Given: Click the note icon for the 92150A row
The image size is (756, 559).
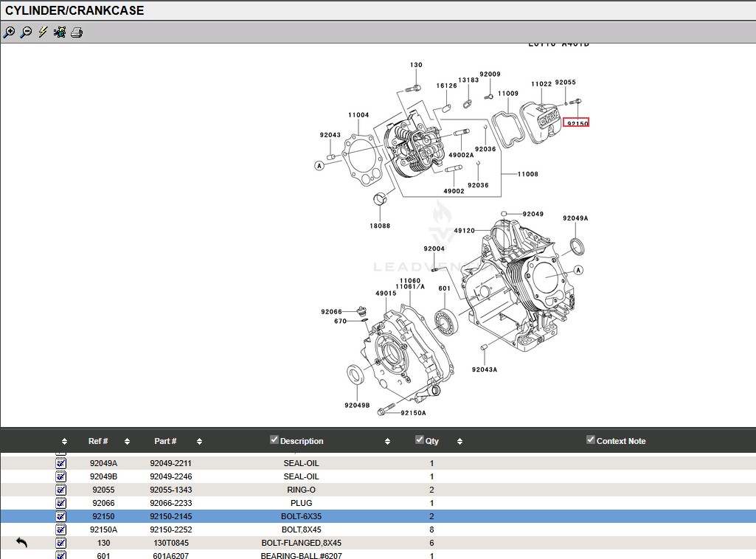Looking at the screenshot, I should coord(61,530).
